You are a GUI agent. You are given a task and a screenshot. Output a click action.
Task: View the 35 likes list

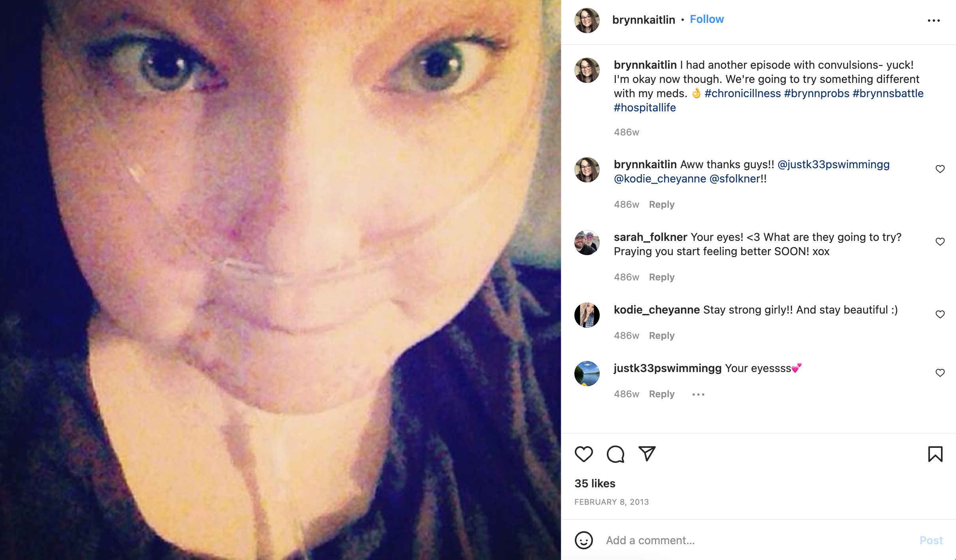tap(595, 483)
